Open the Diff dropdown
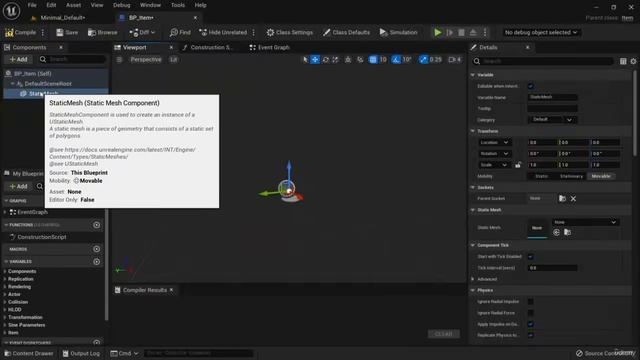Image resolution: width=640 pixels, height=360 pixels. (142, 32)
